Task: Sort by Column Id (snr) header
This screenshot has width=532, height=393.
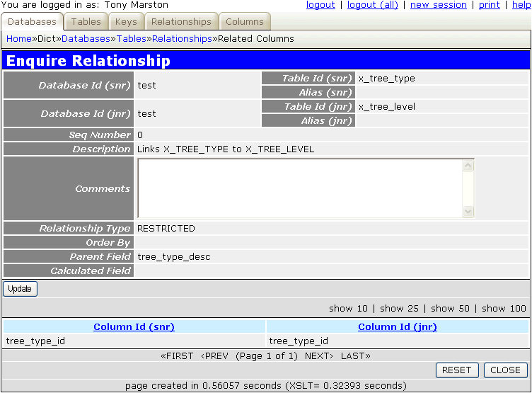Action: coord(134,326)
